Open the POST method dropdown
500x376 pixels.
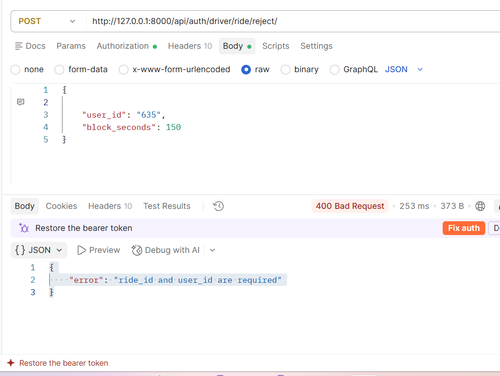pos(47,21)
